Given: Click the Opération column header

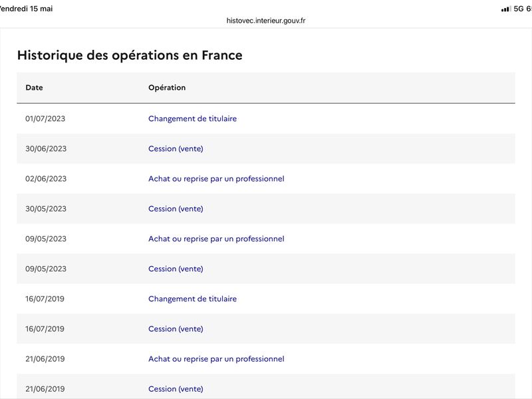Looking at the screenshot, I should (x=167, y=88).
